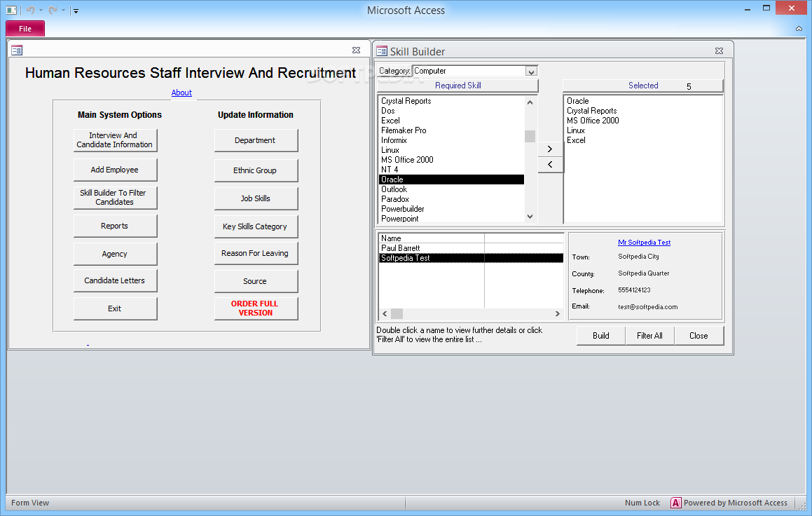This screenshot has height=516, width=812.
Task: Close the Human Resources main menu form
Action: pyautogui.click(x=357, y=50)
